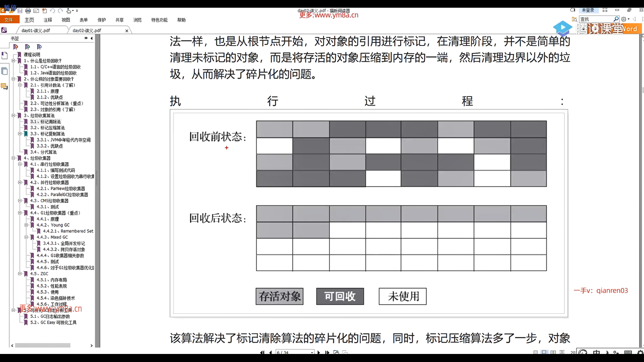Viewport: 644px width, 362px height.
Task: Close the day02-讲义.pdf tab
Action: (x=127, y=31)
